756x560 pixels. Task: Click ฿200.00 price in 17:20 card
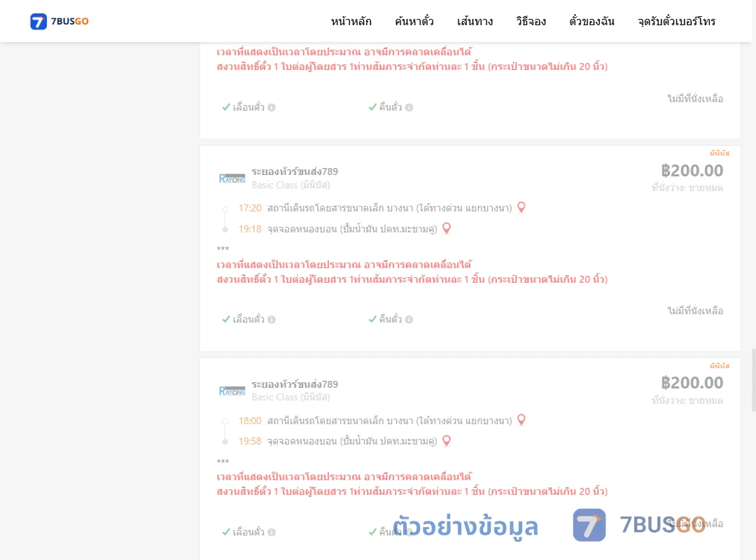coord(692,170)
